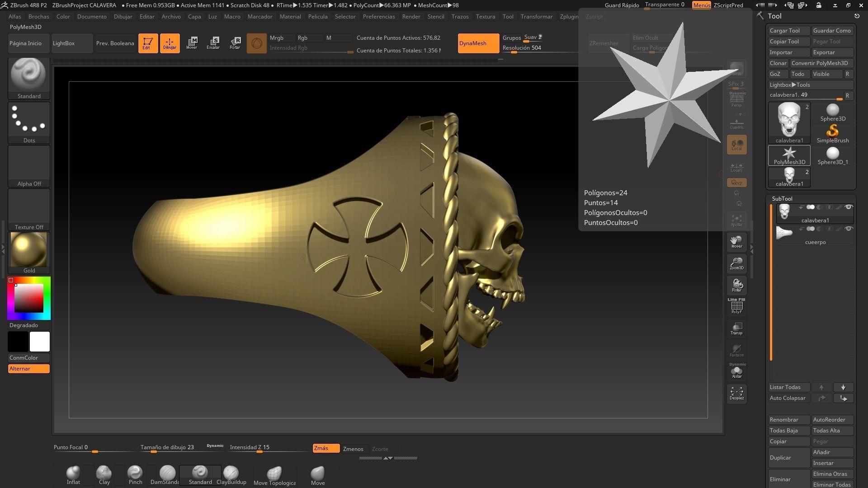Click the Ajustar frame icon

(x=736, y=220)
